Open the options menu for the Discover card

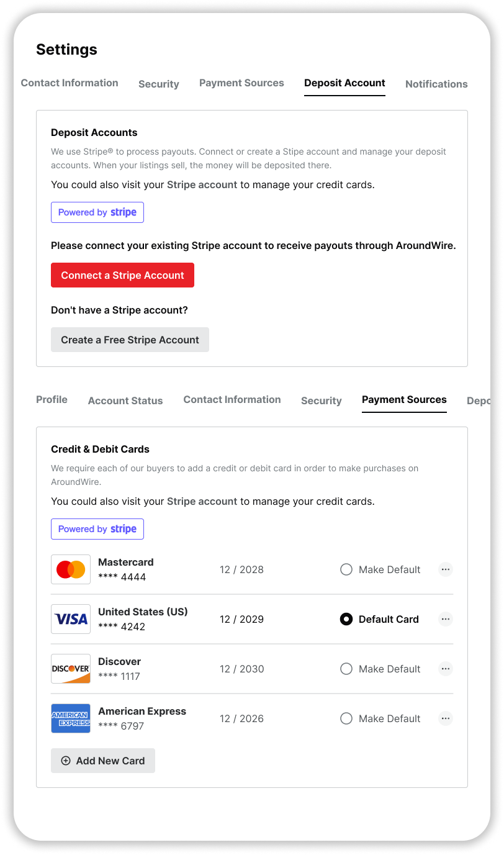(x=445, y=668)
